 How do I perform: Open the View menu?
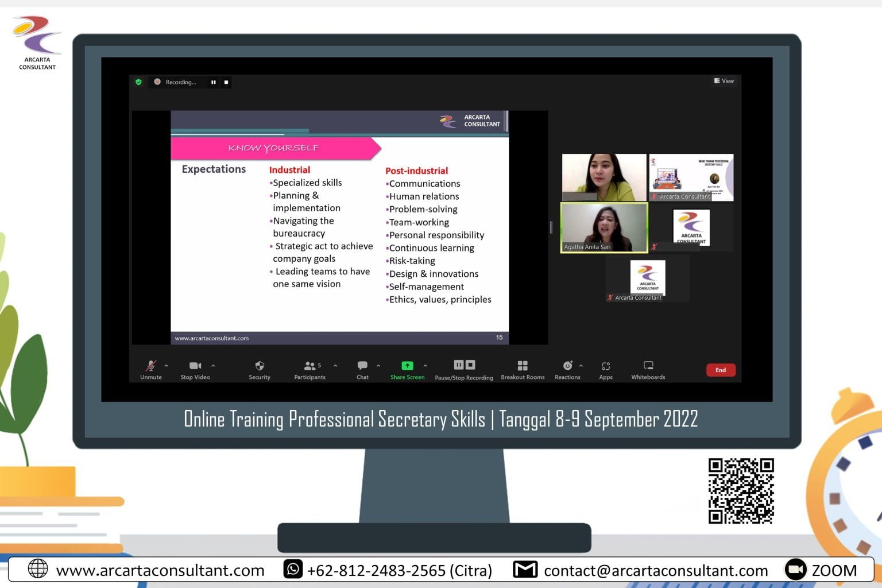click(x=724, y=80)
